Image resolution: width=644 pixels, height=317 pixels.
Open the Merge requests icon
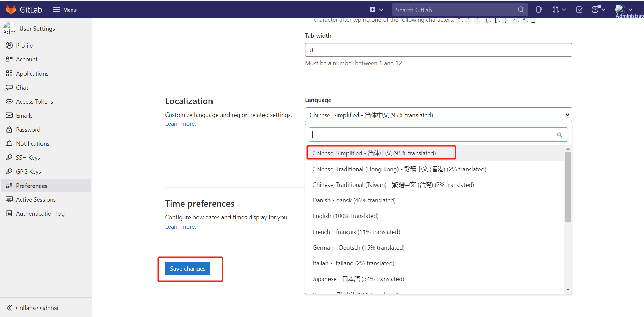click(556, 10)
